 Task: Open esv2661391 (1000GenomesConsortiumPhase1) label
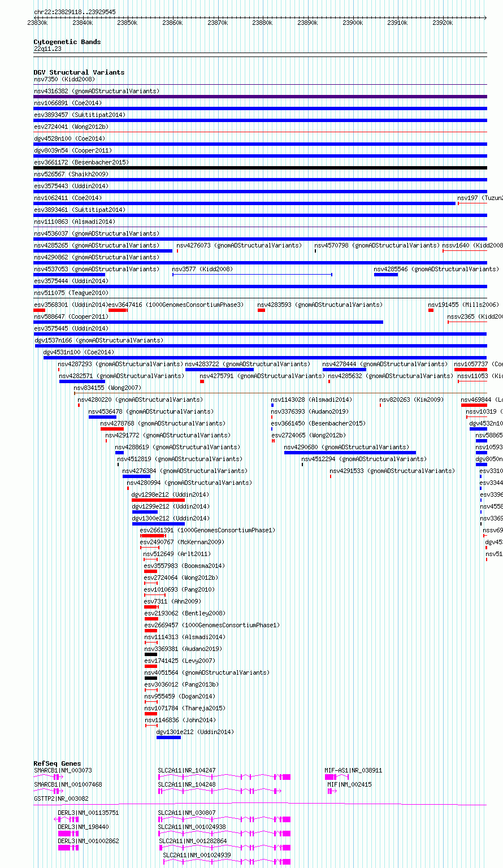point(207,531)
